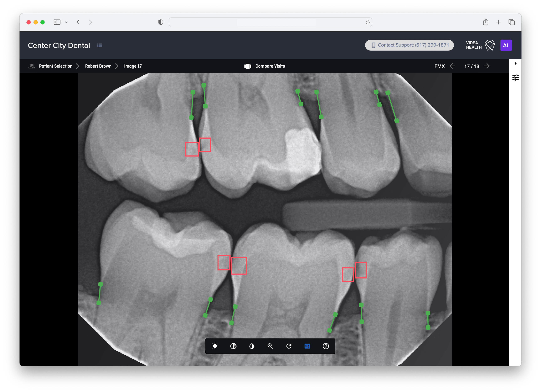This screenshot has height=392, width=541.
Task: Select the invert colors droplet icon
Action: coord(252,346)
